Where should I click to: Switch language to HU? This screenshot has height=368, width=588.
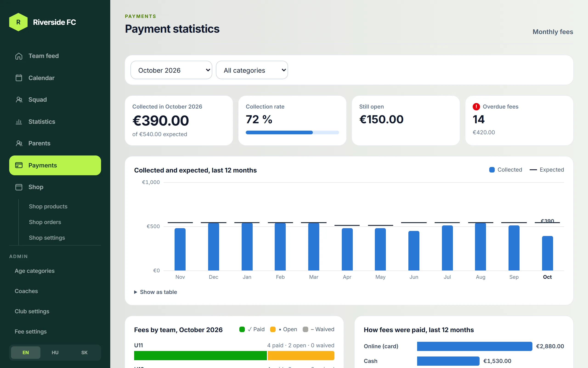pyautogui.click(x=55, y=352)
